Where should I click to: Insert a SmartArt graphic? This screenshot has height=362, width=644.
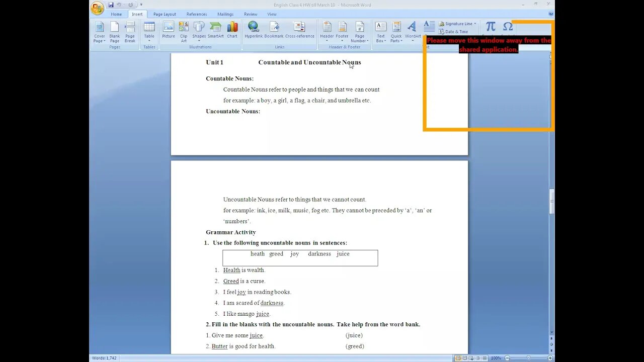pyautogui.click(x=216, y=30)
